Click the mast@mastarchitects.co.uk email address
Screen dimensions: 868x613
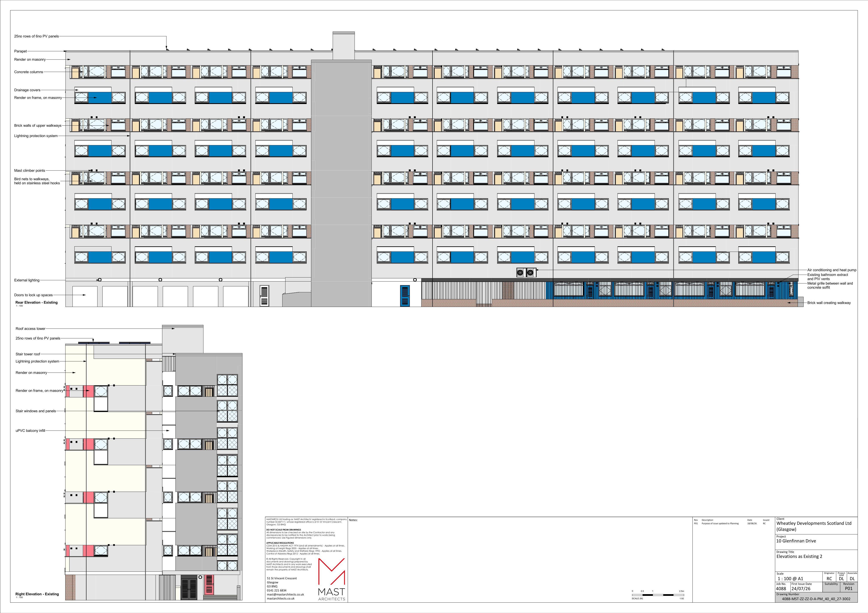coord(285,594)
